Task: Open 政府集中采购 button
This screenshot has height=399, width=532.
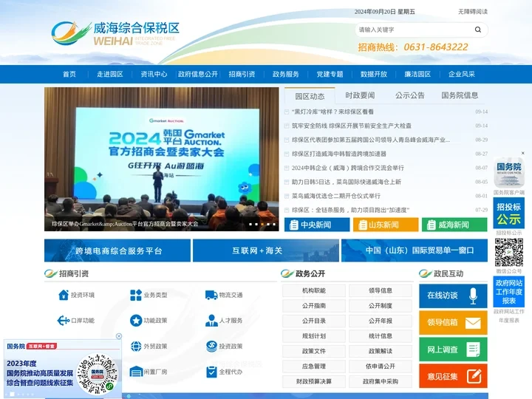Action: [x=381, y=381]
